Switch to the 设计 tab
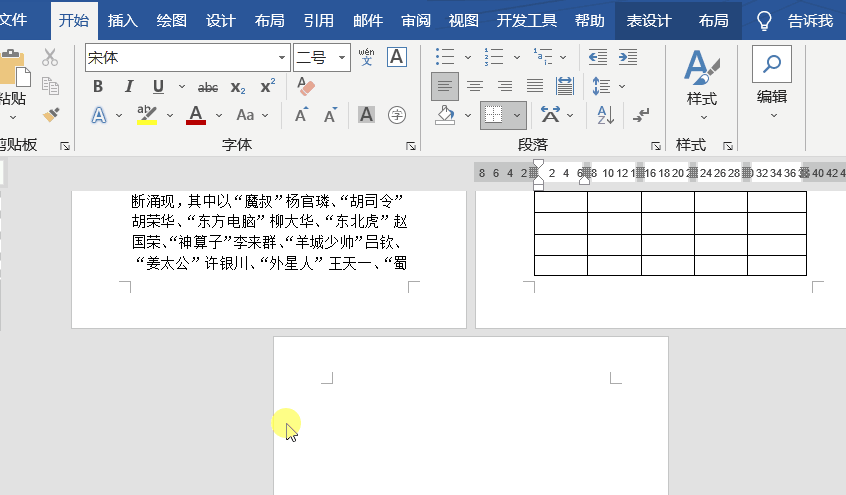This screenshot has width=846, height=495. [221, 21]
